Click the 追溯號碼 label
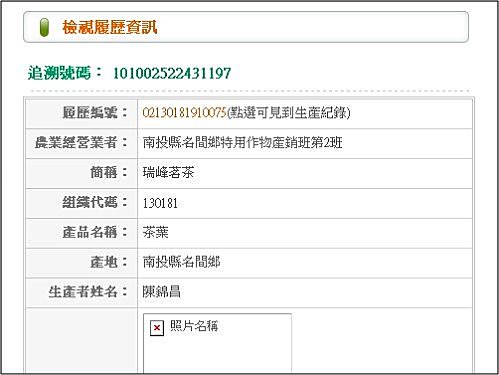This screenshot has width=499, height=375. click(65, 73)
